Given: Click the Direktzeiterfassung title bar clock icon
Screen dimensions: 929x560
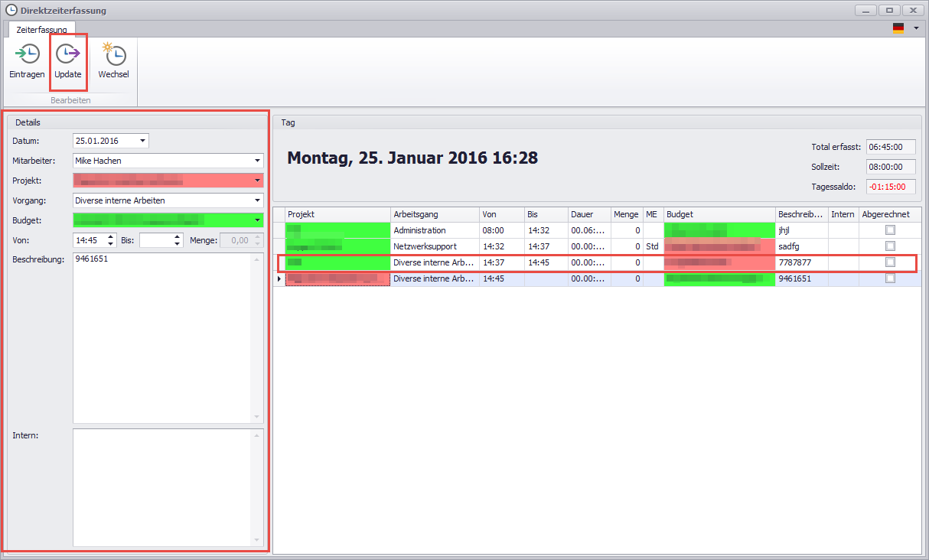Looking at the screenshot, I should click(x=11, y=11).
